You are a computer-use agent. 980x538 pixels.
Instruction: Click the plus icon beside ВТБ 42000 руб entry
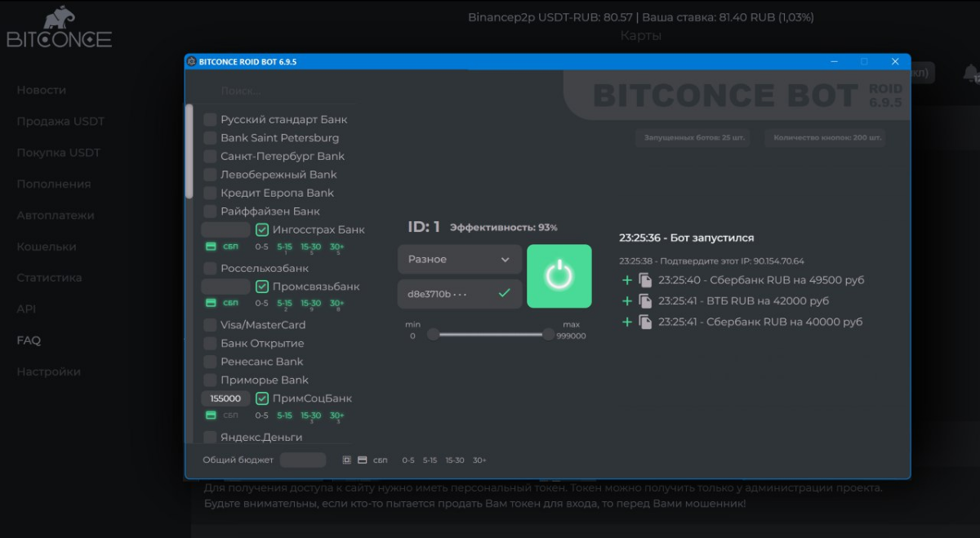[627, 301]
